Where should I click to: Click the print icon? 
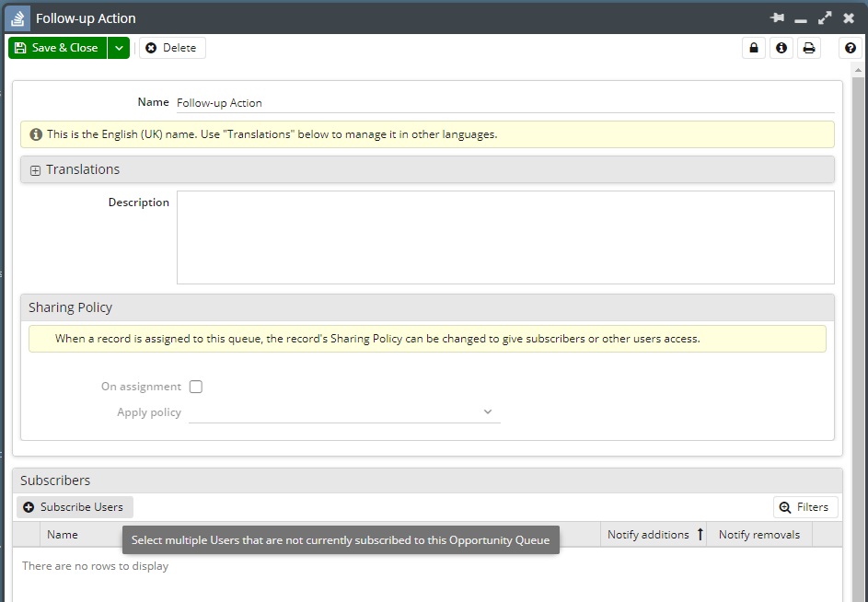[808, 47]
